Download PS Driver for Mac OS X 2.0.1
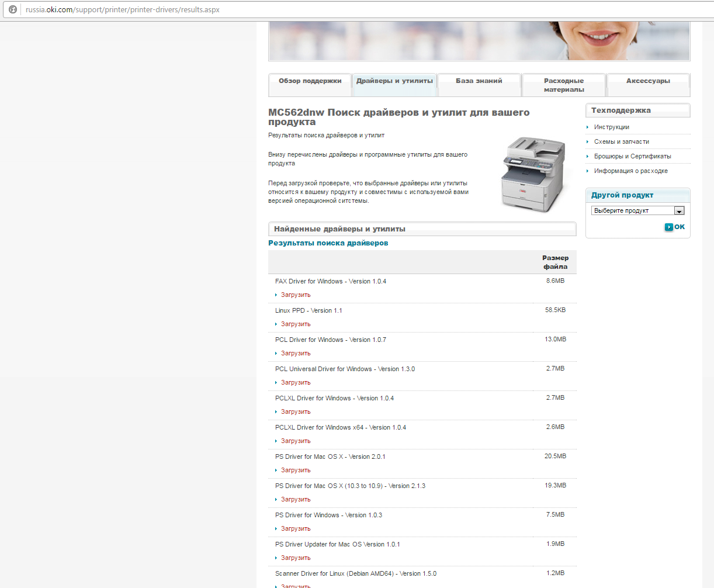The image size is (714, 588). (296, 470)
